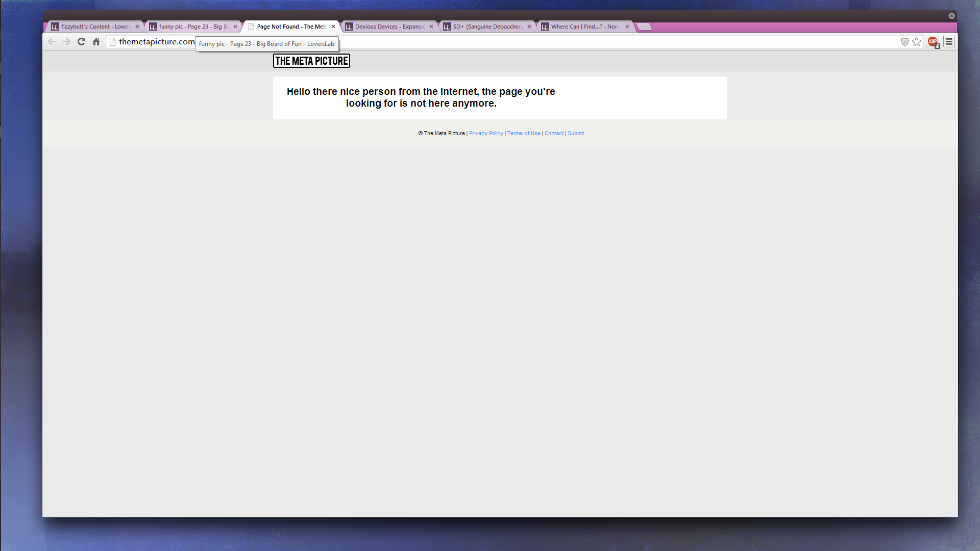Click the shield icon in address bar

point(904,42)
